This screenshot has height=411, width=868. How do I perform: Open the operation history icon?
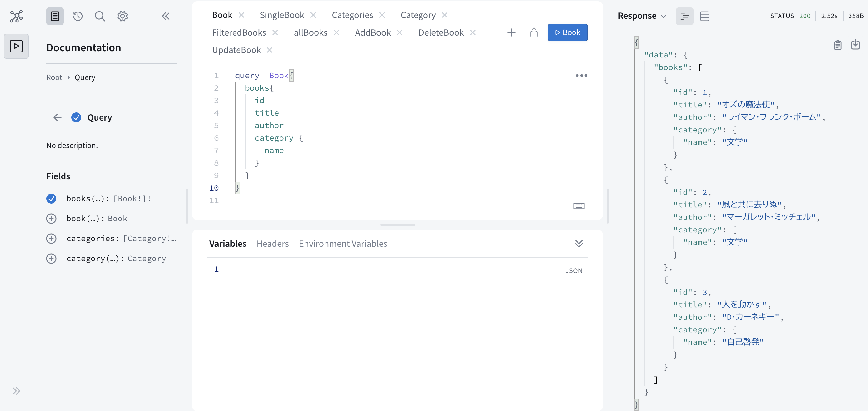point(78,16)
